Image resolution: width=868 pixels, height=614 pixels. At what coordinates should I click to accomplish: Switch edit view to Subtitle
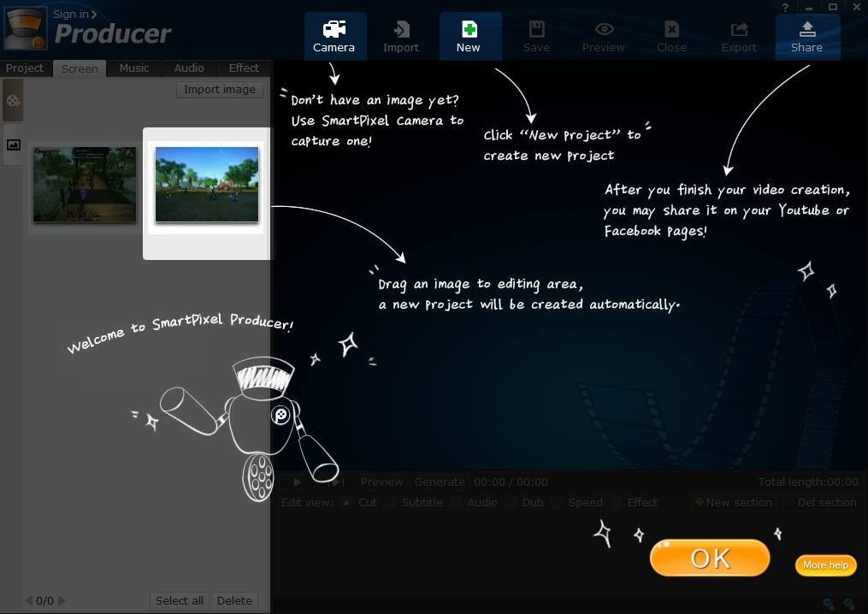click(391, 503)
